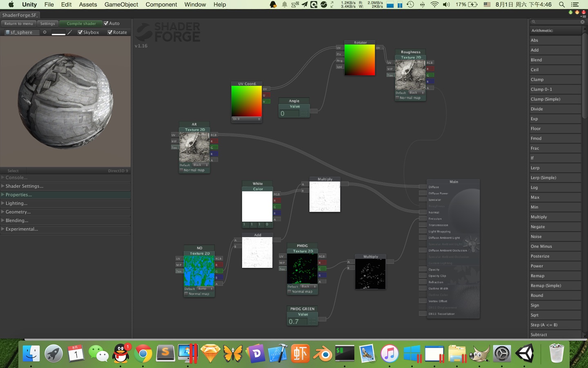Click the Settings button

[x=47, y=24]
